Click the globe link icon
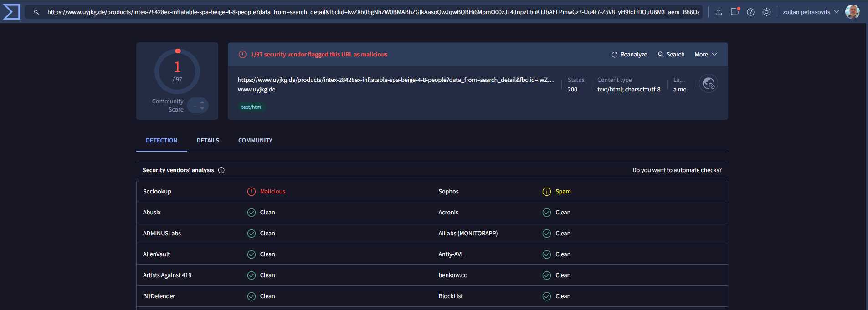The height and width of the screenshot is (310, 868). [x=709, y=83]
